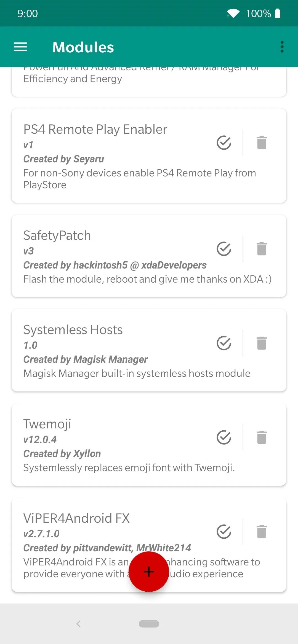This screenshot has height=644, width=298.
Task: Delete the SafetyPatch module
Action: [262, 249]
